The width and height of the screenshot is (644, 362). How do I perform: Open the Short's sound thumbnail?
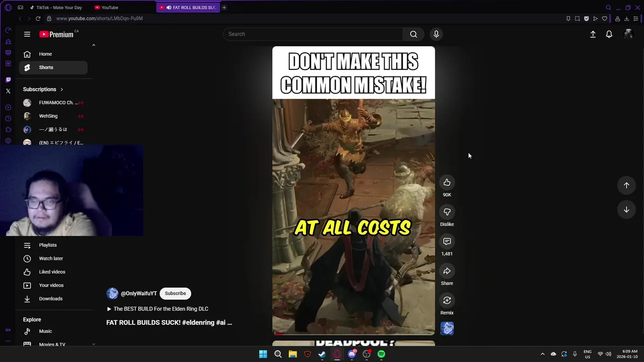click(447, 328)
